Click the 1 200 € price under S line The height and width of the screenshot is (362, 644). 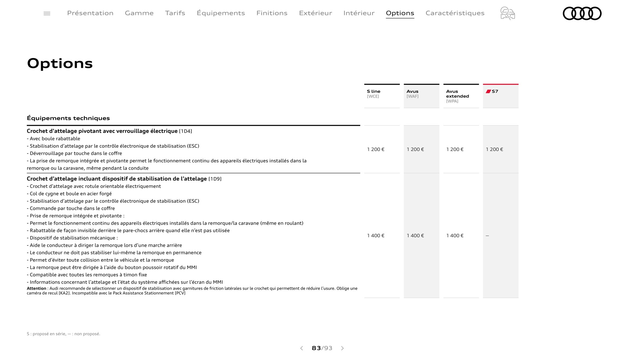pos(376,149)
